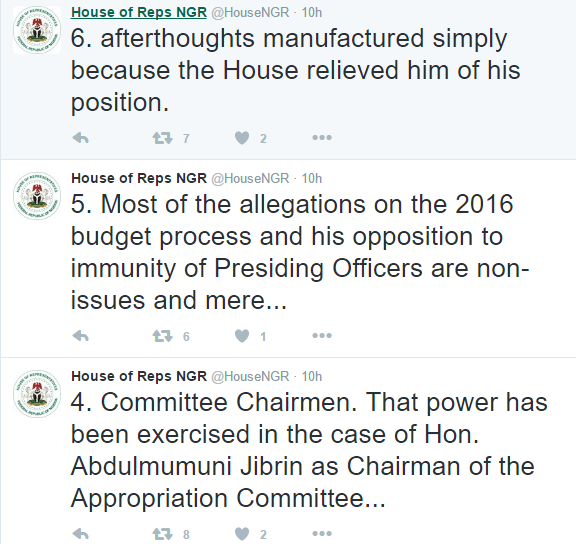Open the 10h timestamp on tweet 4
576x544 pixels.
[x=312, y=377]
